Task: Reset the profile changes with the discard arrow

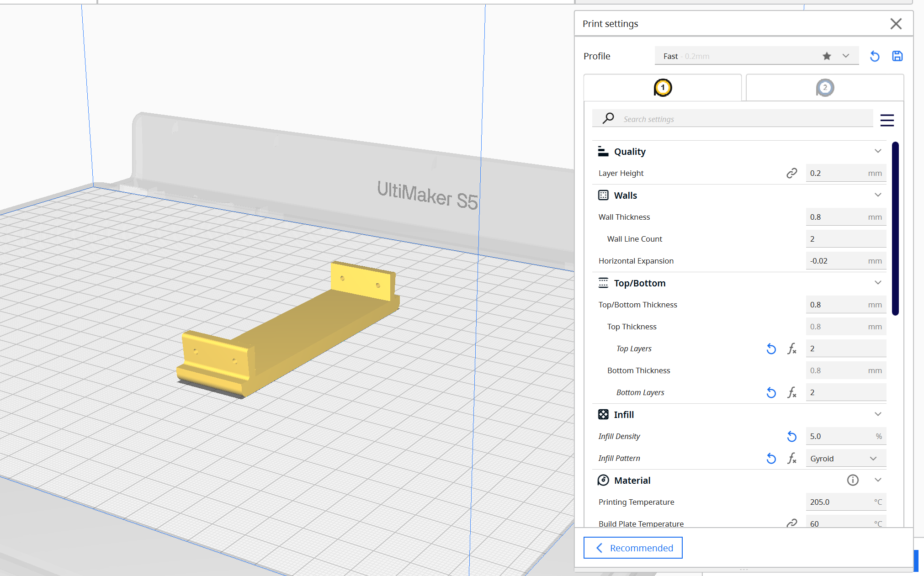Action: [875, 56]
